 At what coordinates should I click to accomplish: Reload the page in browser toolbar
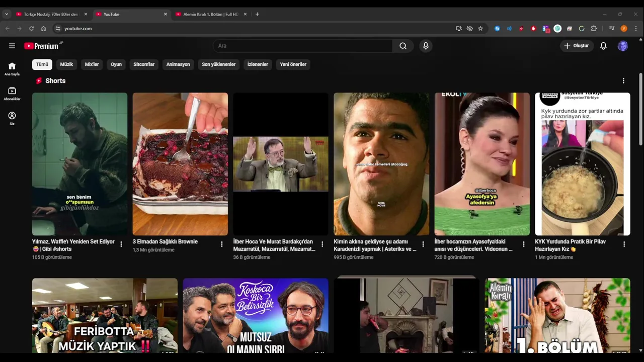coord(31,29)
